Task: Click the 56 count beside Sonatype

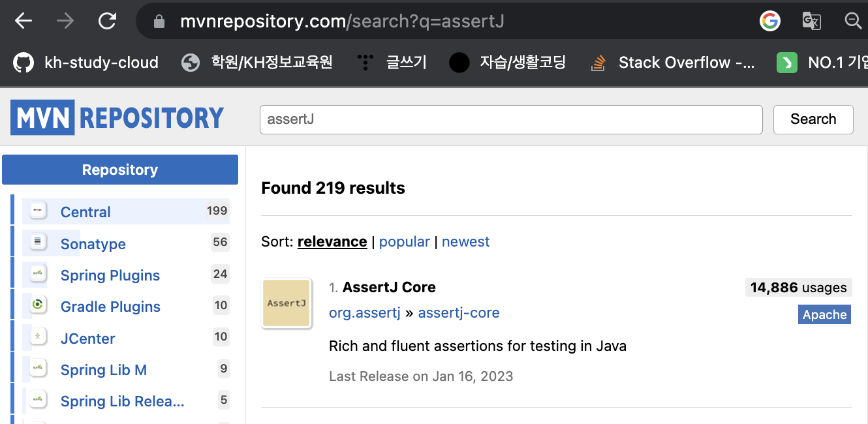Action: (x=221, y=242)
